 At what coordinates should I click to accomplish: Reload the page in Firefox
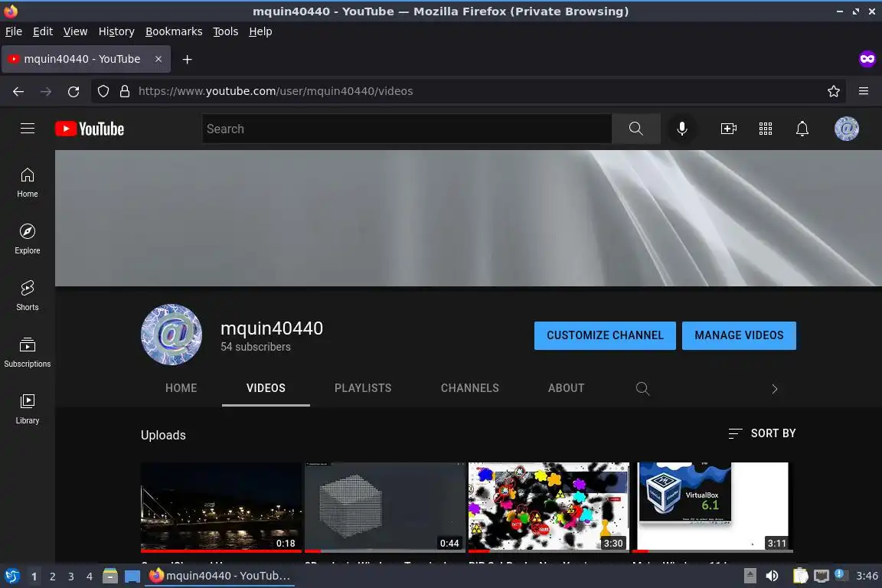click(x=73, y=91)
